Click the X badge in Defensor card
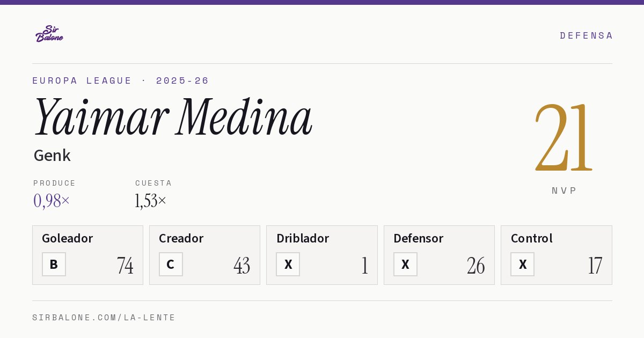Viewport: 644px width, 338px height. pos(405,264)
